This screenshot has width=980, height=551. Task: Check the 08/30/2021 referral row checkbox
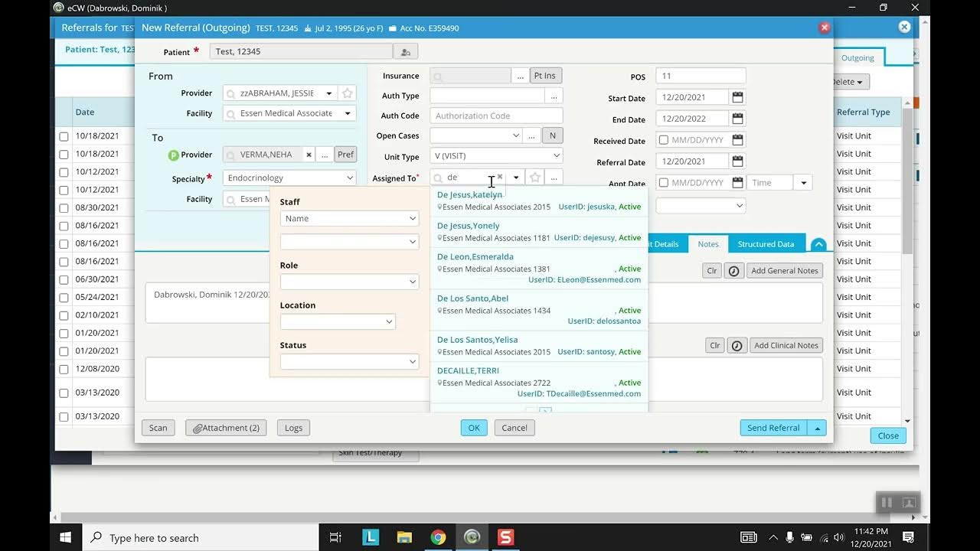tap(64, 208)
